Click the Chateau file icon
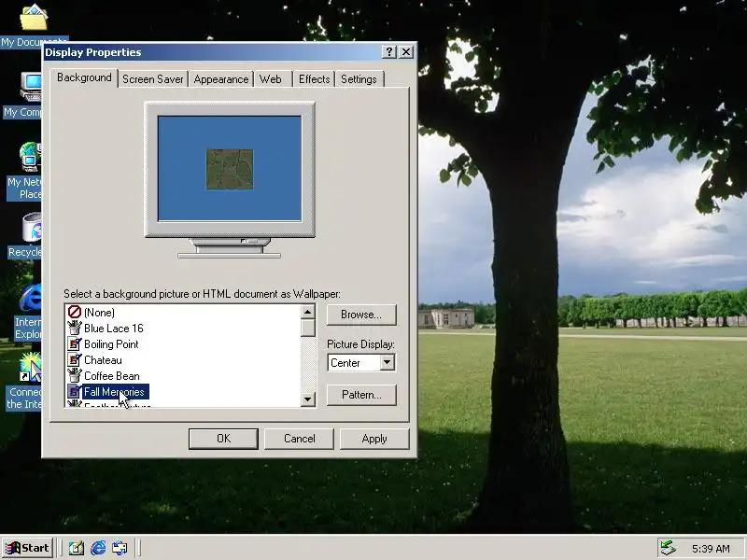Screen dimensions: 747x560 [75, 360]
